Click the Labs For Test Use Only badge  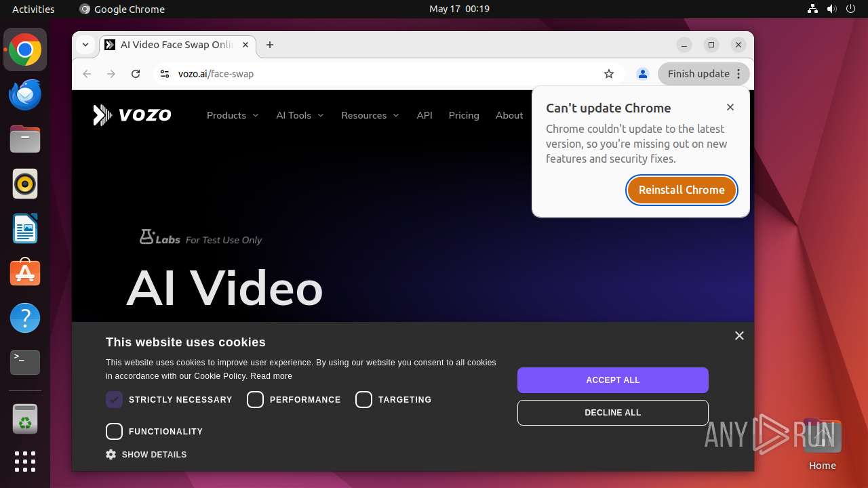[x=201, y=238]
